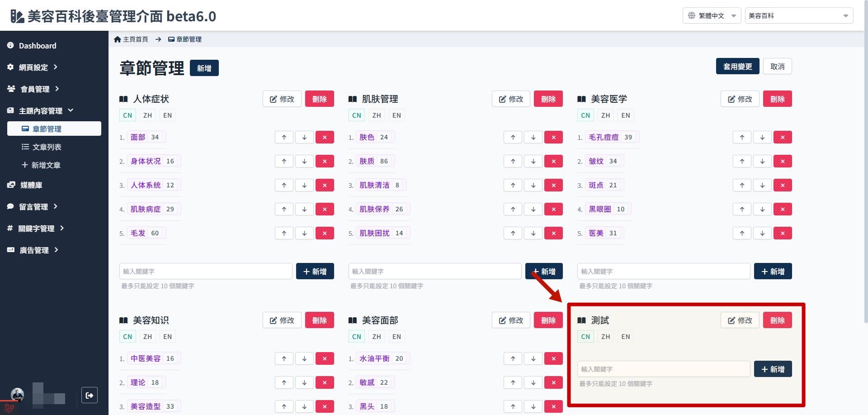
Task: Switch 肌肤管理 to EN tab
Action: [396, 115]
